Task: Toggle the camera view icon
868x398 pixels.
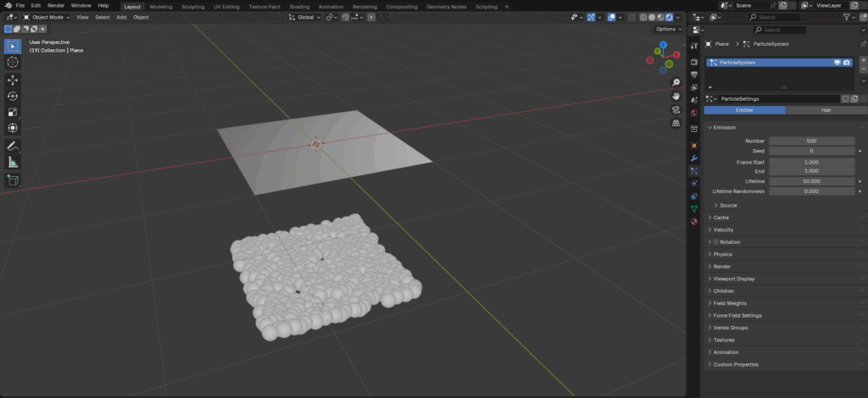Action: [x=676, y=109]
